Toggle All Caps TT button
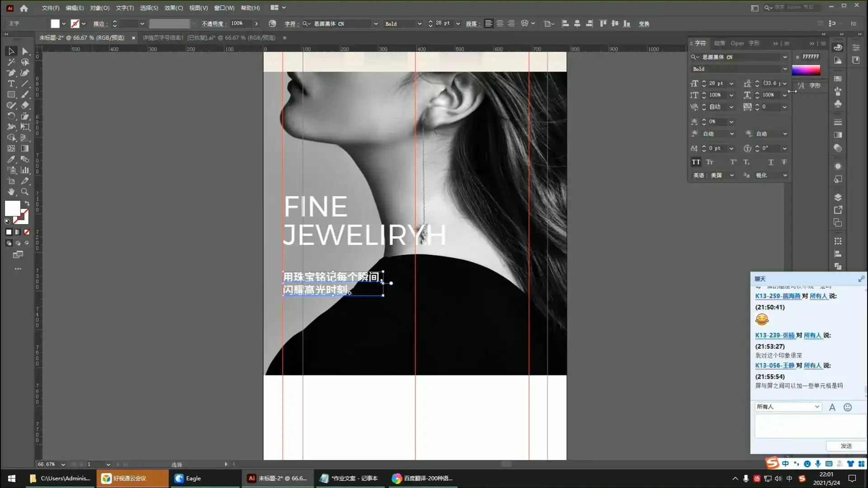The width and height of the screenshot is (868, 488). (696, 162)
